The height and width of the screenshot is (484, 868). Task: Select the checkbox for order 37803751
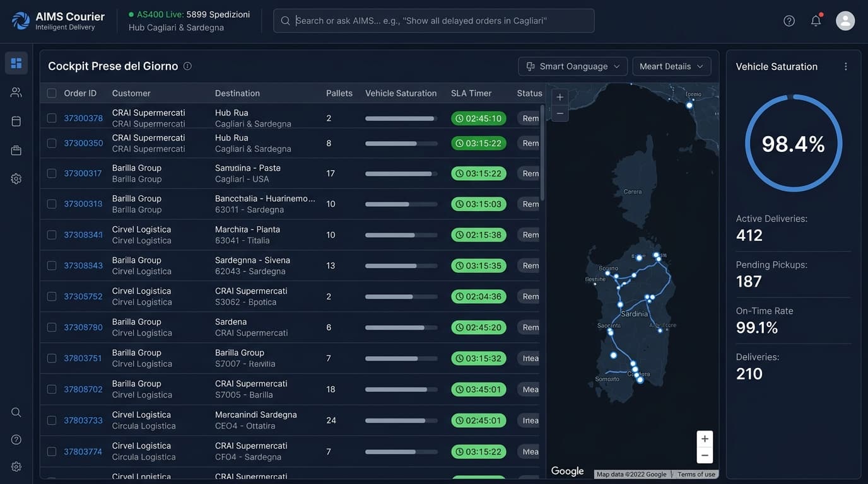click(x=52, y=358)
